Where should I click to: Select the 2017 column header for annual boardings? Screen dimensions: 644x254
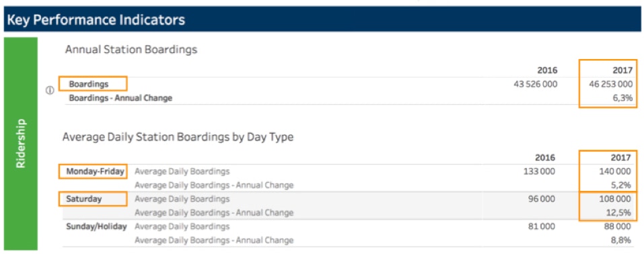click(622, 70)
